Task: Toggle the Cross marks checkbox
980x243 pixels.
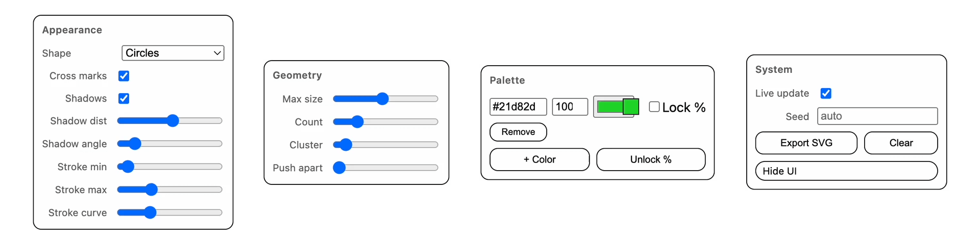Action: 124,76
